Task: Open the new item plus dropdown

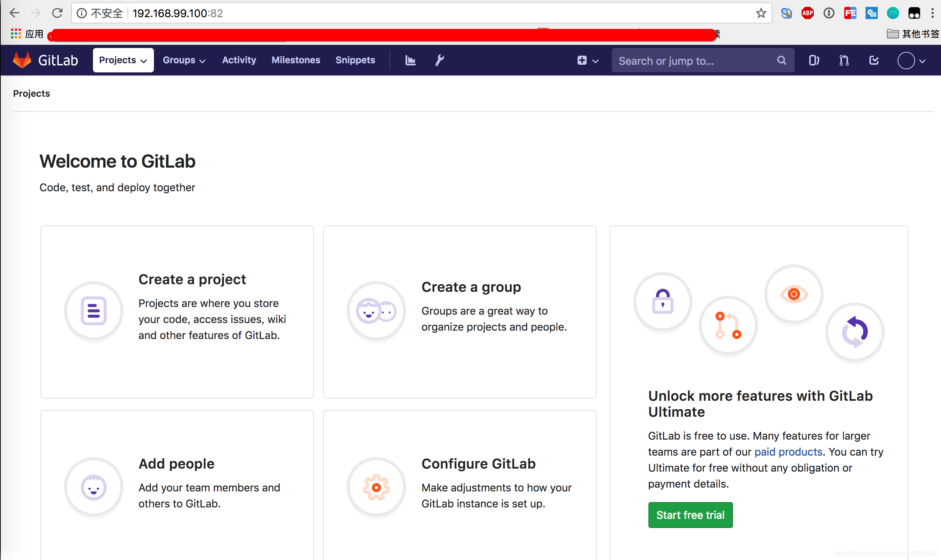Action: click(587, 61)
